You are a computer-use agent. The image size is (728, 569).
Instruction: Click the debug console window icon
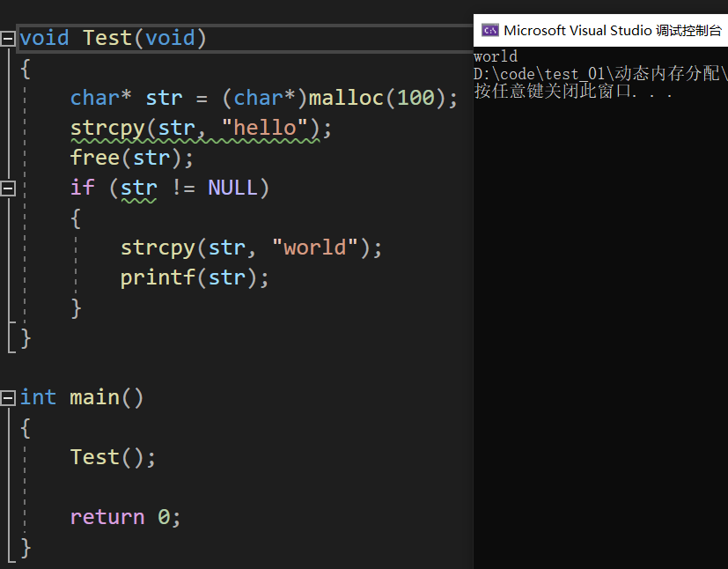[x=489, y=31]
